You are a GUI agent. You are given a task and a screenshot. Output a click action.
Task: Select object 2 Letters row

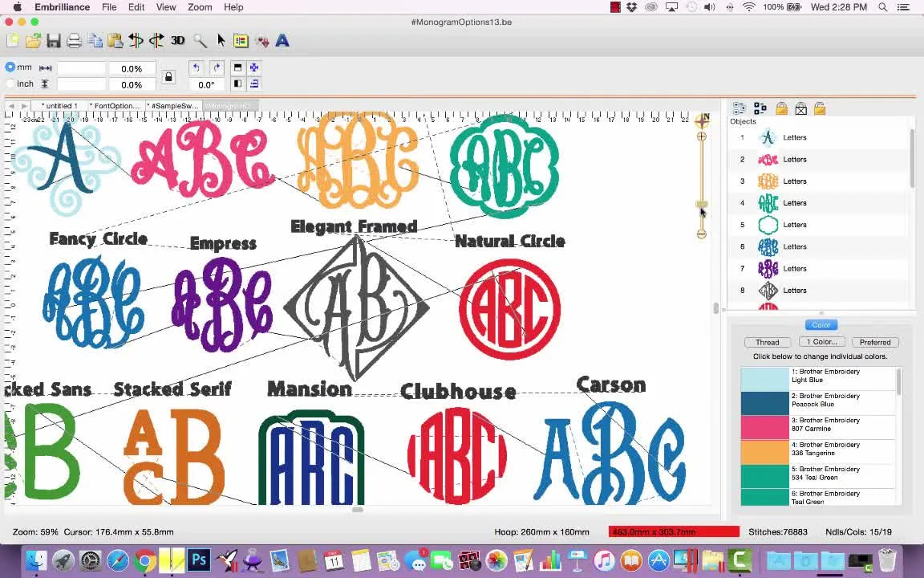[x=819, y=159]
